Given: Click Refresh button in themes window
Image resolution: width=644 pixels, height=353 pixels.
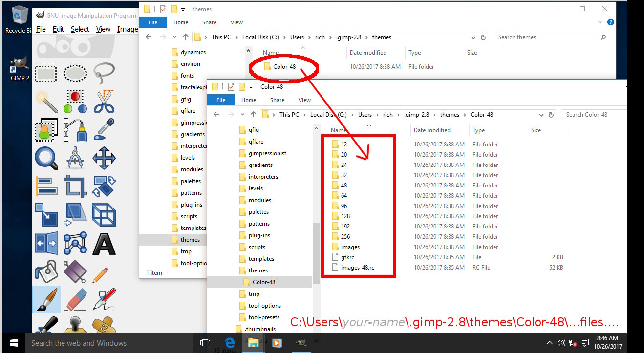Looking at the screenshot, I should point(483,37).
